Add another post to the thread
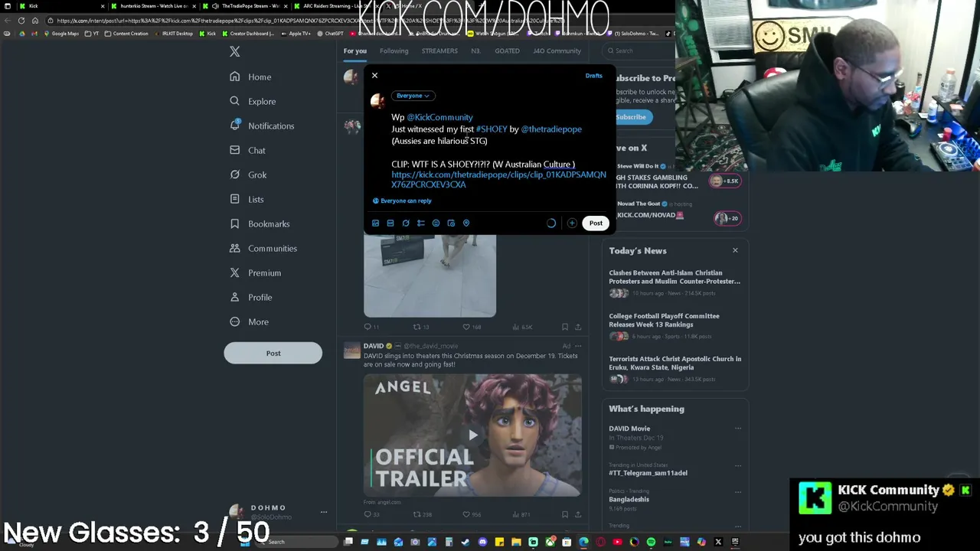The width and height of the screenshot is (980, 551). [572, 223]
